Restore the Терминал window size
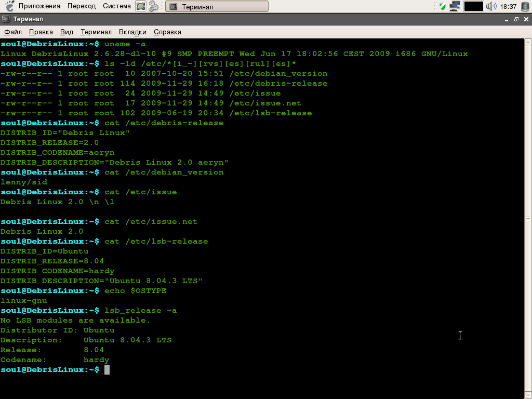This screenshot has width=532, height=399. point(516,19)
